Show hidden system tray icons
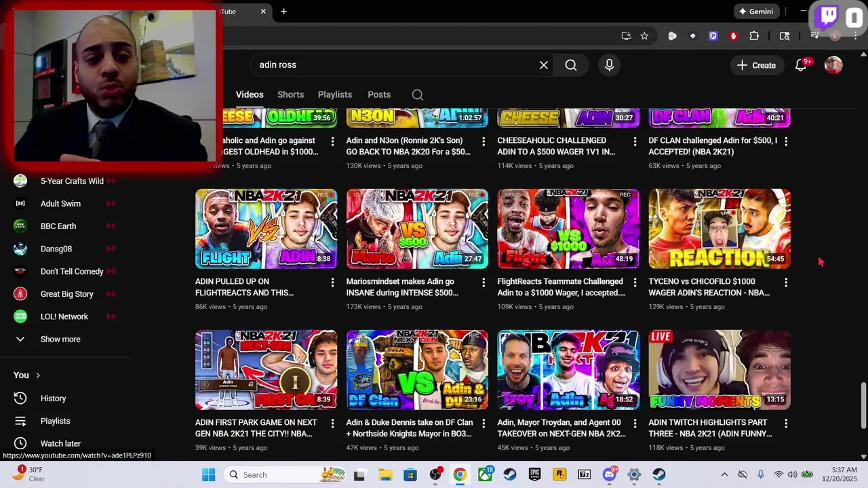The width and height of the screenshot is (868, 488). [x=724, y=474]
